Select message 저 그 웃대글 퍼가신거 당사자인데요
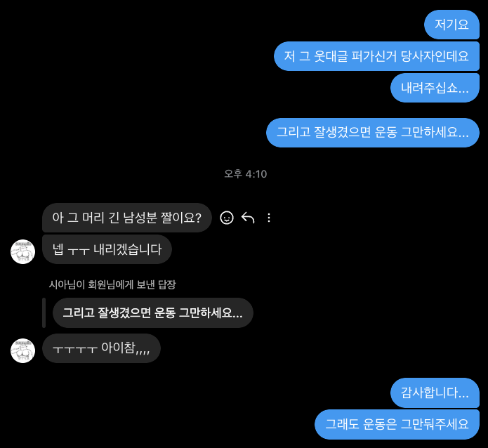 click(x=376, y=56)
